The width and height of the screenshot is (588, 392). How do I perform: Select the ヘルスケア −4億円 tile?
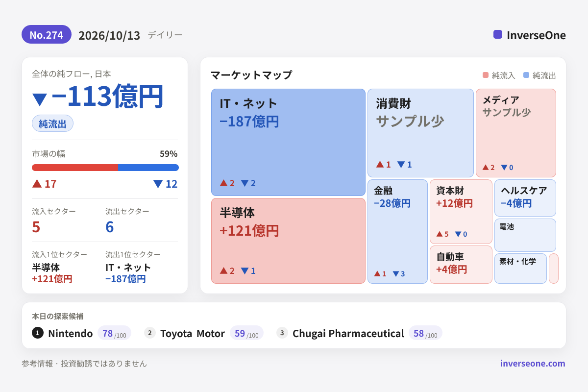tap(525, 198)
